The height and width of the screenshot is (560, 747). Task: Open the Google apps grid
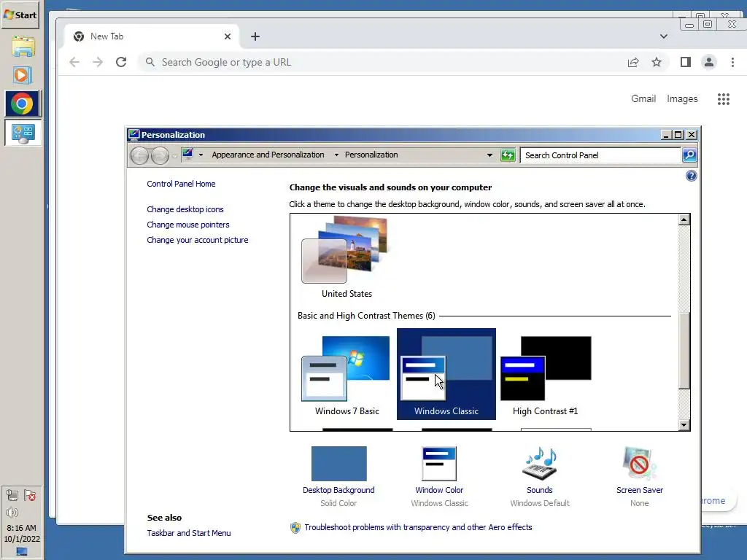coord(724,98)
